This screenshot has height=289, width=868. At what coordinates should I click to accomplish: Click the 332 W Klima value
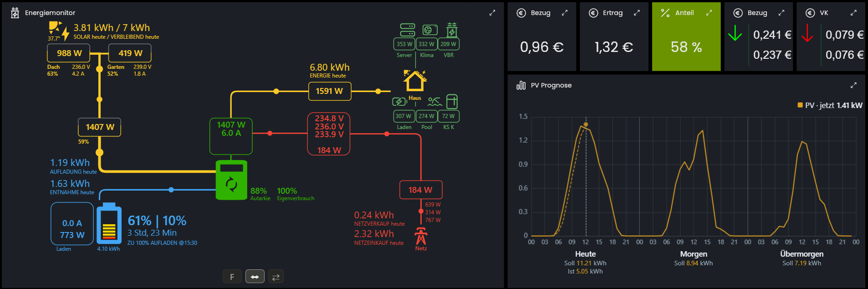(426, 44)
